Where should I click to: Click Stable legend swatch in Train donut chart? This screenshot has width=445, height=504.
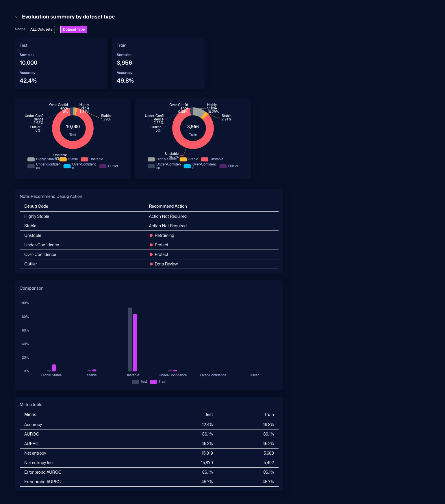[183, 159]
